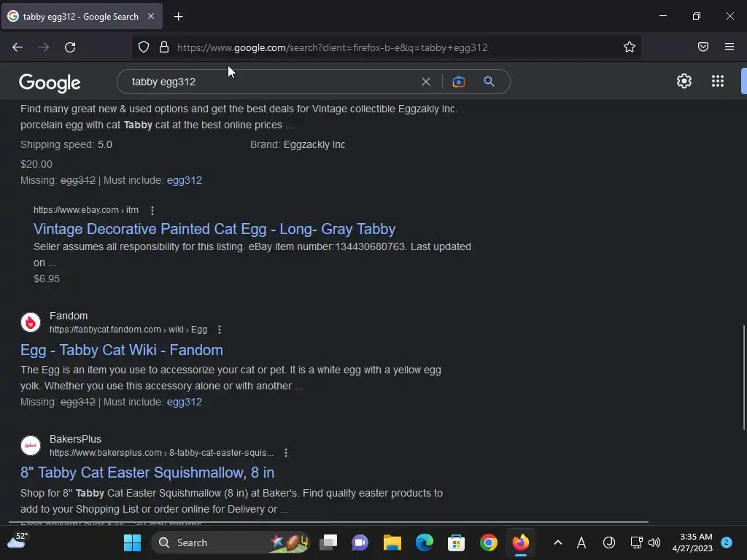Open the clock and date panel

pyautogui.click(x=692, y=542)
